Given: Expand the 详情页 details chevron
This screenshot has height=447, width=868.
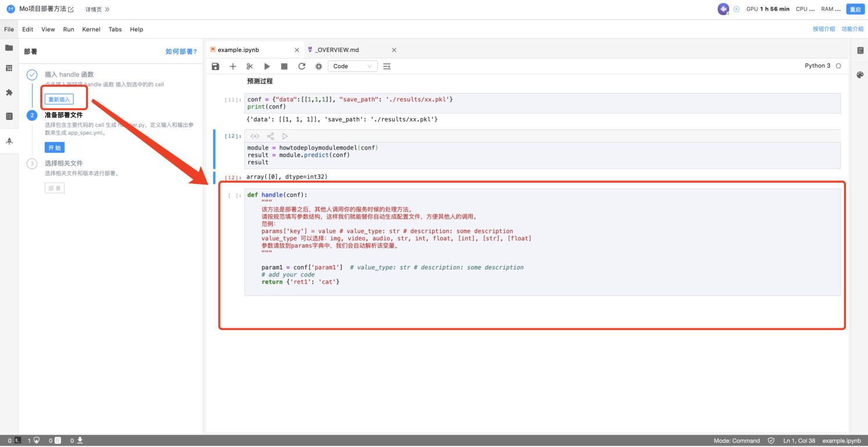Looking at the screenshot, I should [107, 9].
